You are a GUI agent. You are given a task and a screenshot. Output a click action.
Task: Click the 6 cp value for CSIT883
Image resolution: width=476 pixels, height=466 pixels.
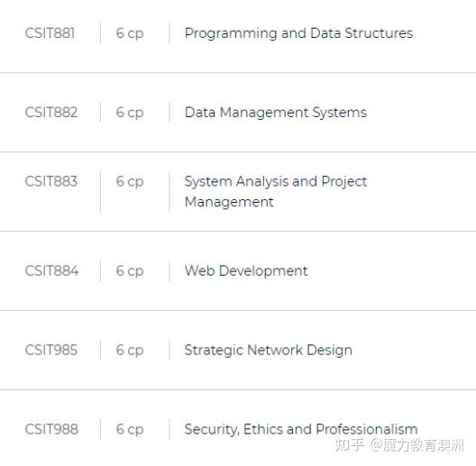[x=130, y=181]
